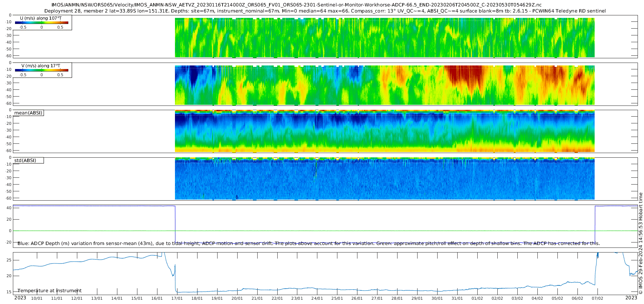Select the 29/01 date tick label

[x=417, y=299]
